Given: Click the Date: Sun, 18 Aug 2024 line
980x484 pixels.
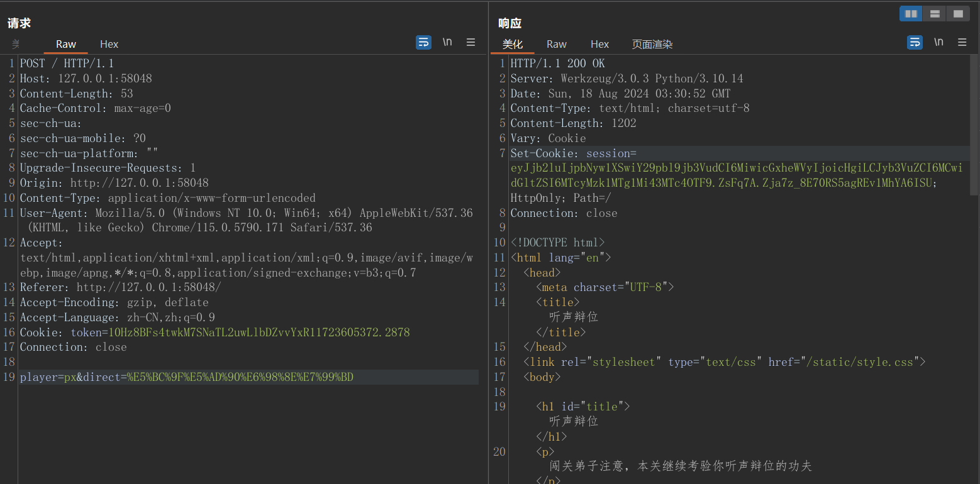Looking at the screenshot, I should pos(620,94).
